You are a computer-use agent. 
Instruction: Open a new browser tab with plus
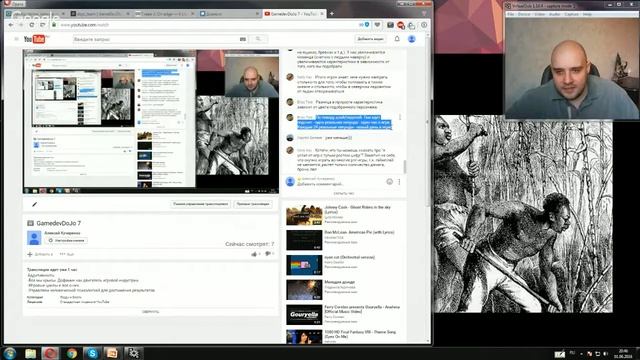click(331, 13)
